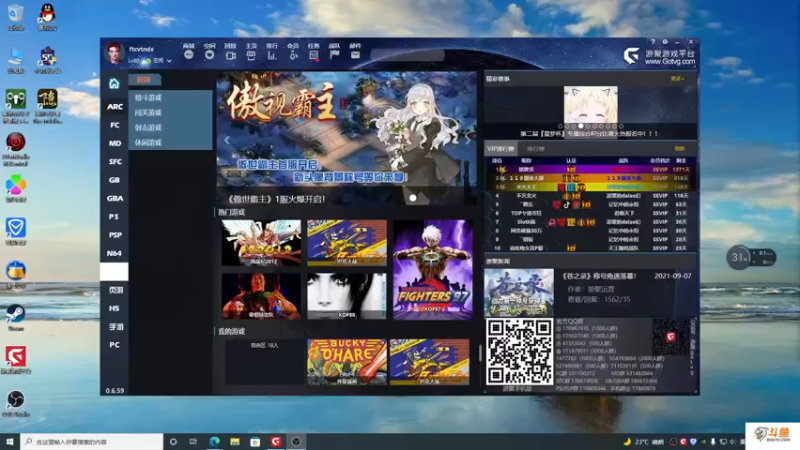The width and height of the screenshot is (800, 450).
Task: Switch to the 排行榜 tab beside VIP
Action: click(x=535, y=149)
